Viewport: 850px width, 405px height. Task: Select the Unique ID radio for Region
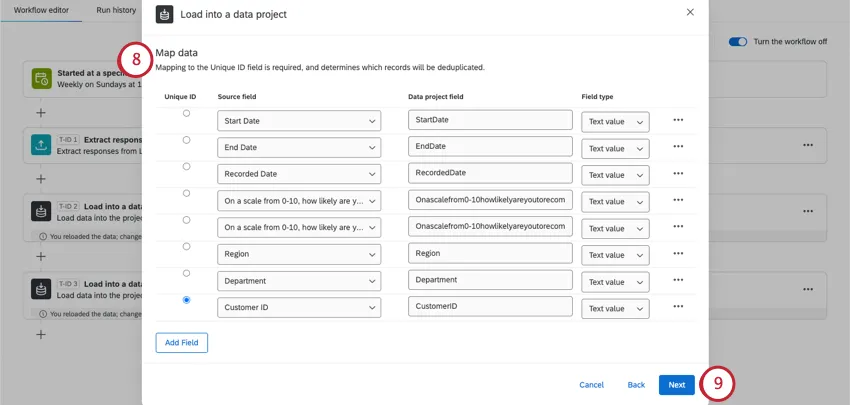(x=186, y=246)
